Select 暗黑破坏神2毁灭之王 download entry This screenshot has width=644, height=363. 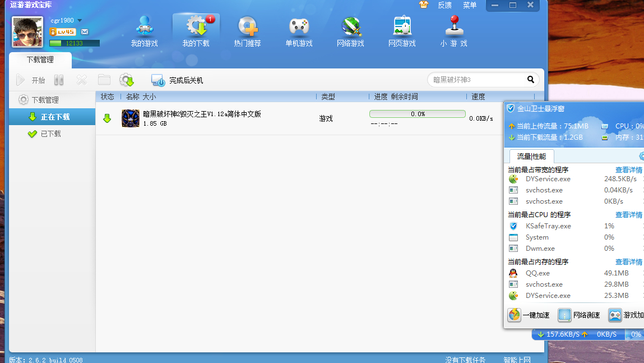299,118
